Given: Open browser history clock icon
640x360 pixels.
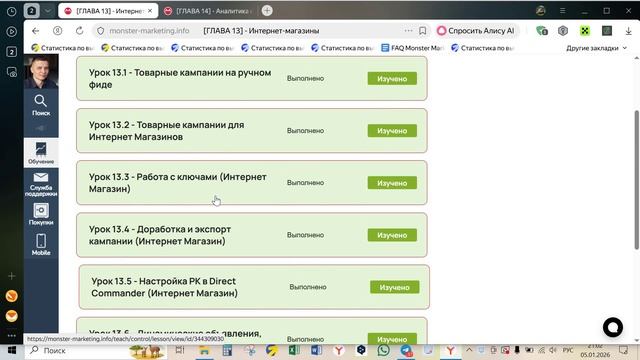Looking at the screenshot, I should coord(11,11).
